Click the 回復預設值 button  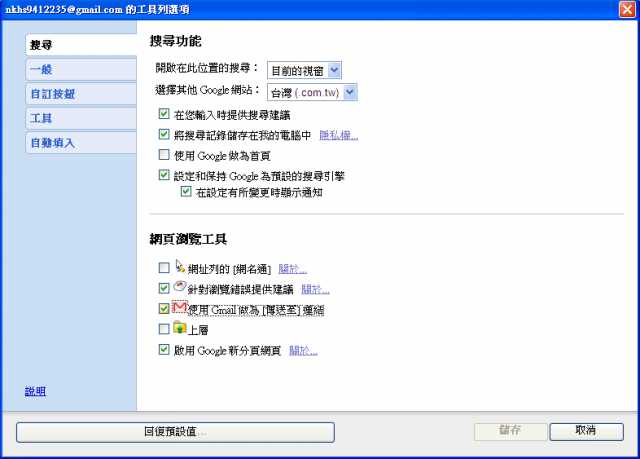click(x=176, y=432)
